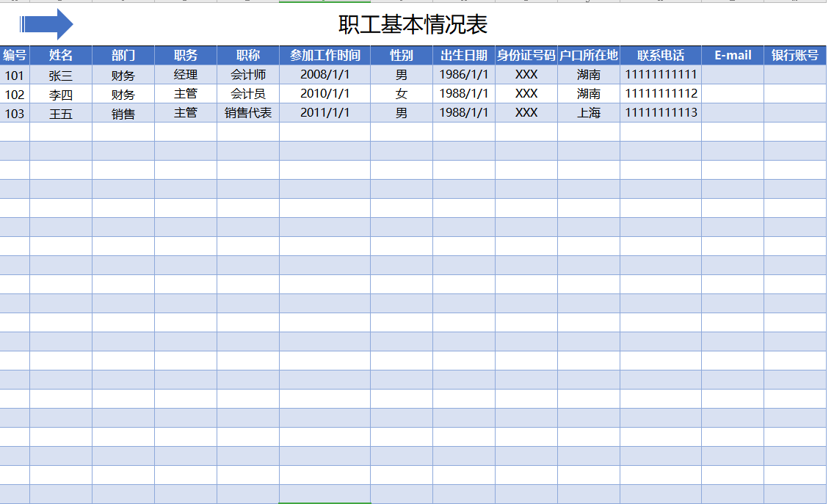Image resolution: width=834 pixels, height=504 pixels.
Task: Select the E-mail header cell
Action: [x=731, y=55]
